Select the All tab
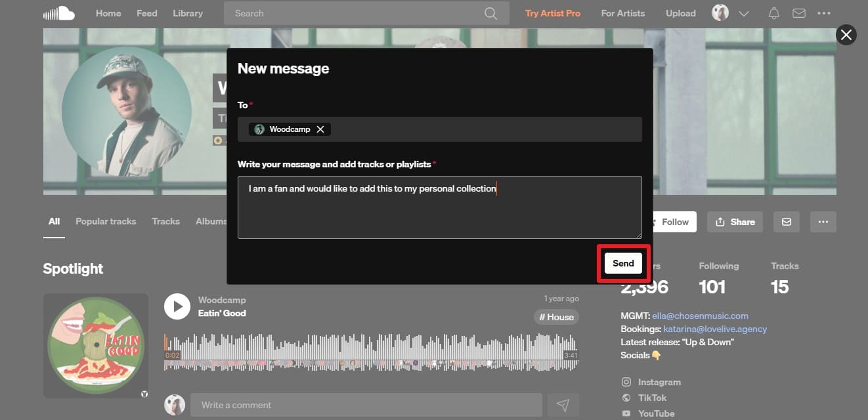This screenshot has width=868, height=420. click(x=54, y=221)
